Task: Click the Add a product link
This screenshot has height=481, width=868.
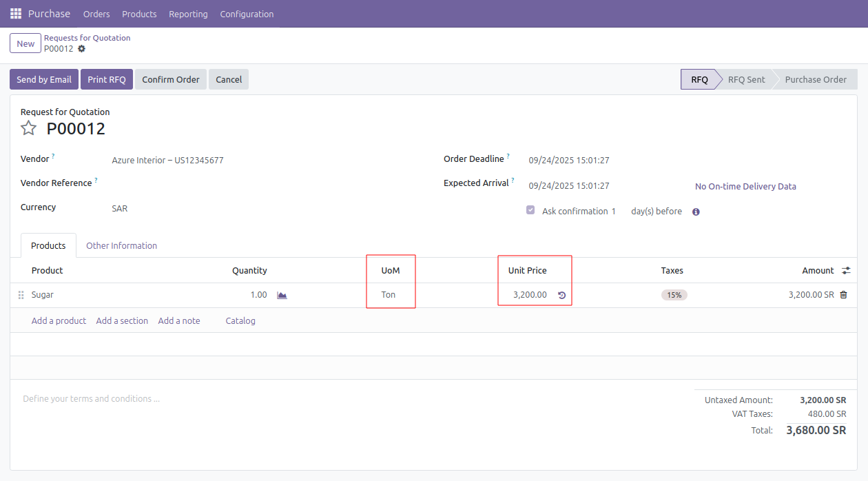Action: tap(59, 321)
